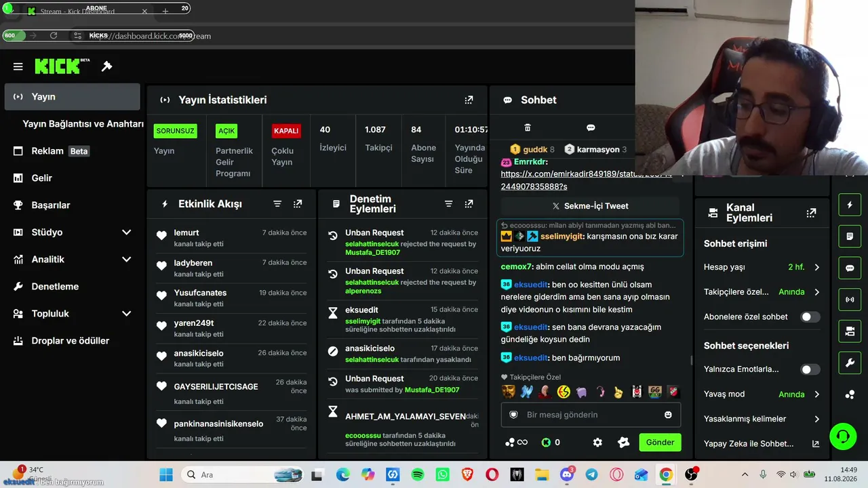
Task: Open the new browser tab button
Action: click(165, 12)
